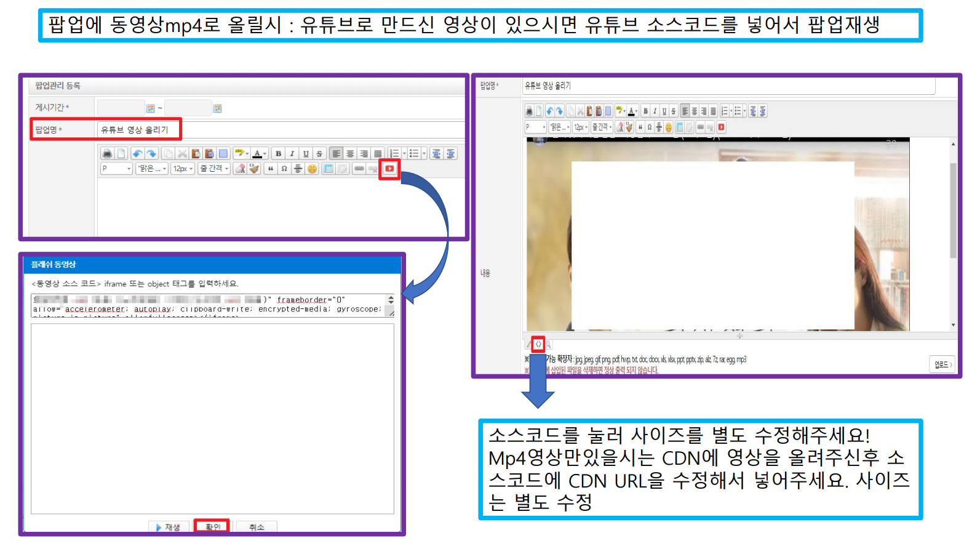The image size is (980, 546).
Task: Click undo arrow in left editor toolbar
Action: 137,154
